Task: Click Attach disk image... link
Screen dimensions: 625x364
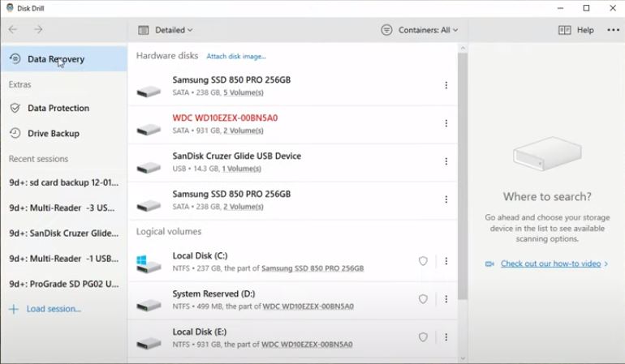Action: (x=236, y=56)
